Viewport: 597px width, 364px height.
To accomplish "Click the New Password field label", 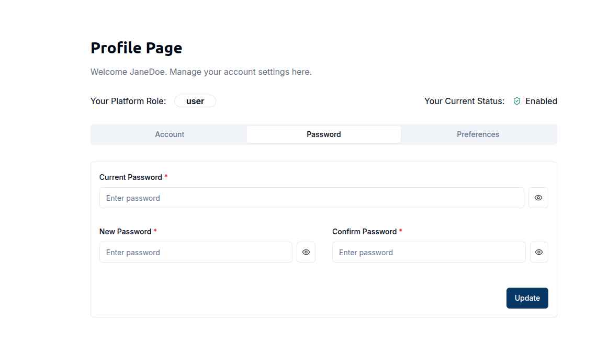I will pos(125,232).
